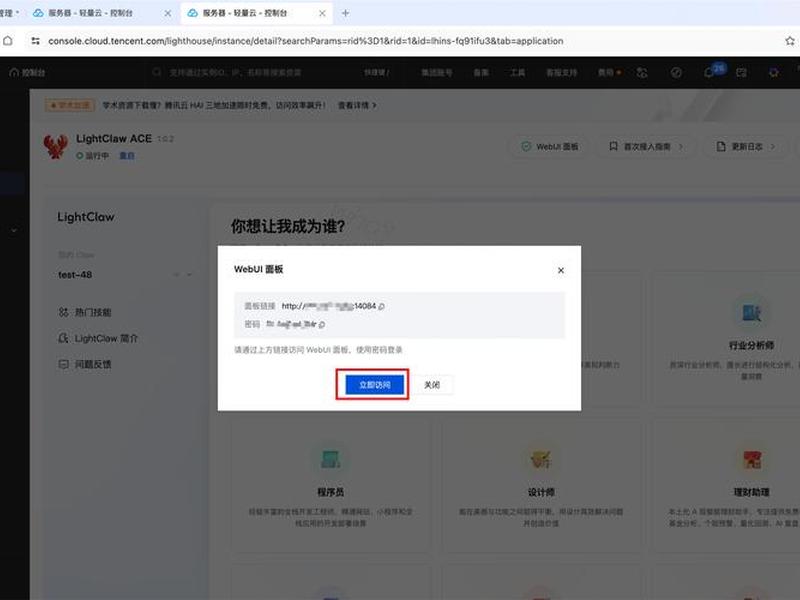Close the WebUI 面板 dialog with X

pyautogui.click(x=561, y=270)
